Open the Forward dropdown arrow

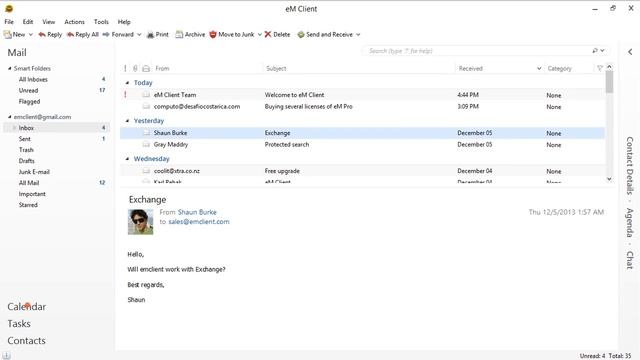pos(139,35)
